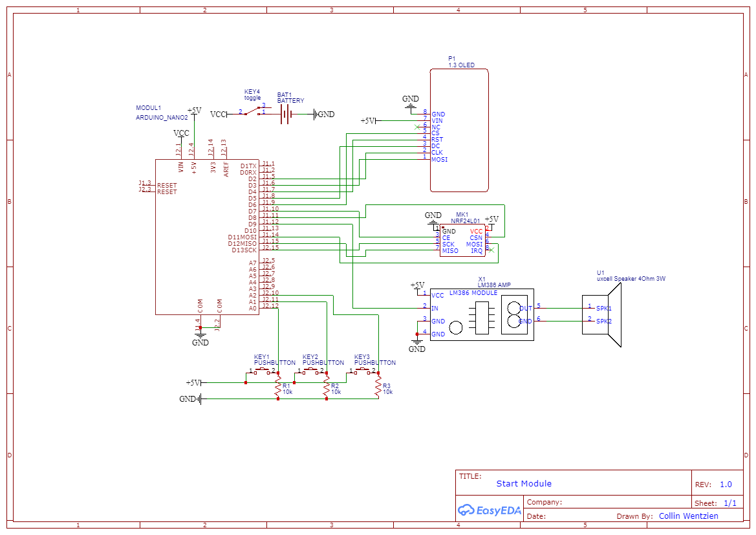This screenshot has width=756, height=535.
Task: Select the KEY1 pushbutton symbol
Action: (262, 371)
